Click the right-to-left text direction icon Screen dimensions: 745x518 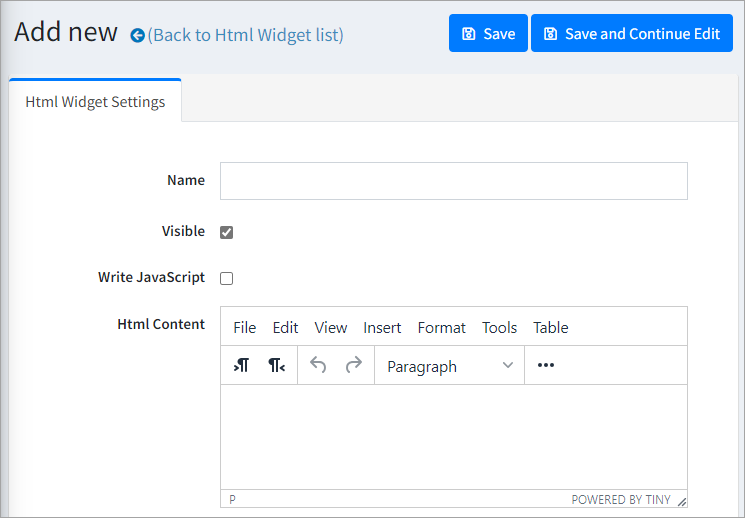pyautogui.click(x=277, y=365)
